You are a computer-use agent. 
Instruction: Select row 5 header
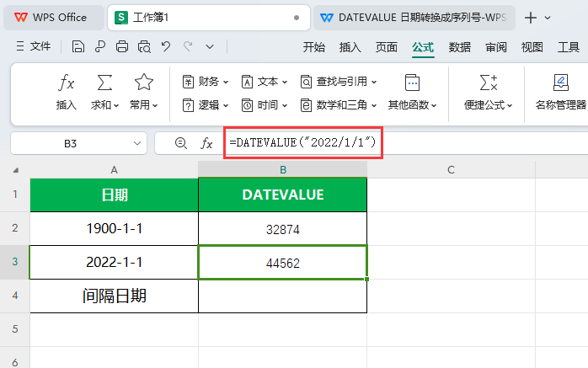pos(15,329)
